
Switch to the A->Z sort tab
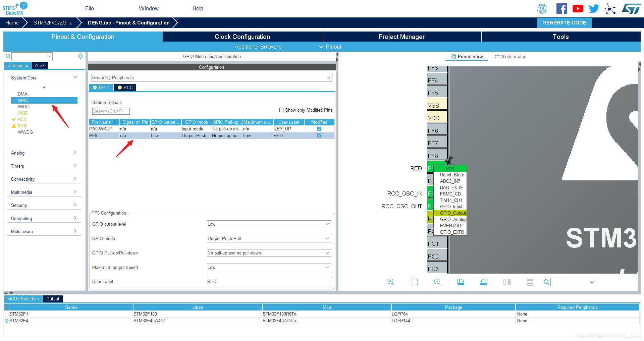(40, 65)
